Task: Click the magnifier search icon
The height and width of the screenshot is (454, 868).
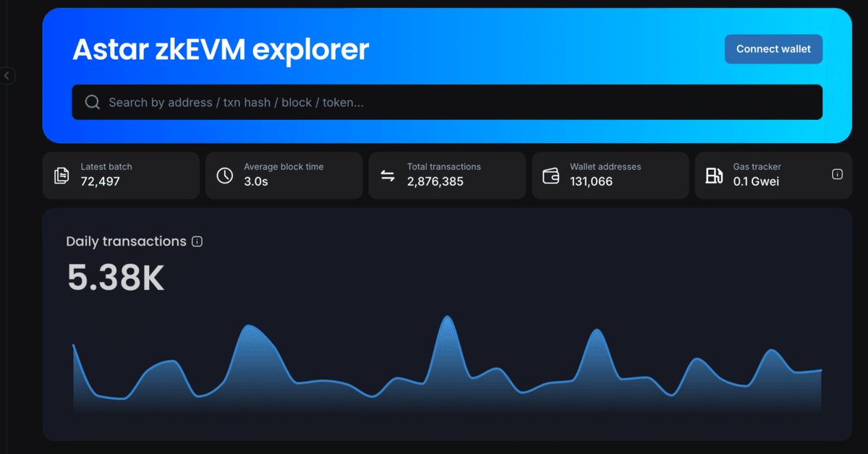Action: pos(92,102)
